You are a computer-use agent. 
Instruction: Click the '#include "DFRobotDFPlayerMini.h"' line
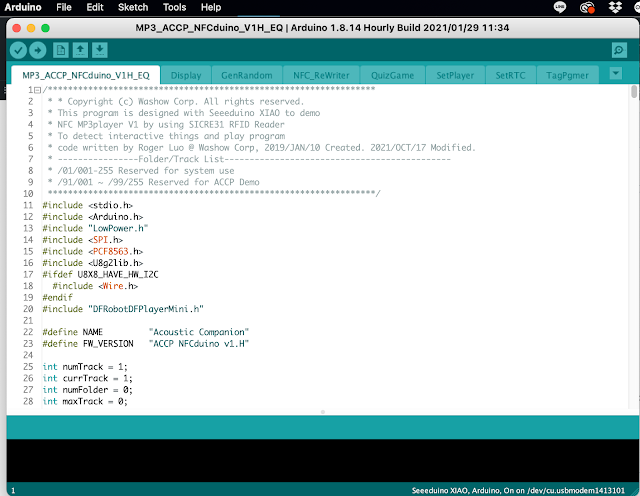123,309
